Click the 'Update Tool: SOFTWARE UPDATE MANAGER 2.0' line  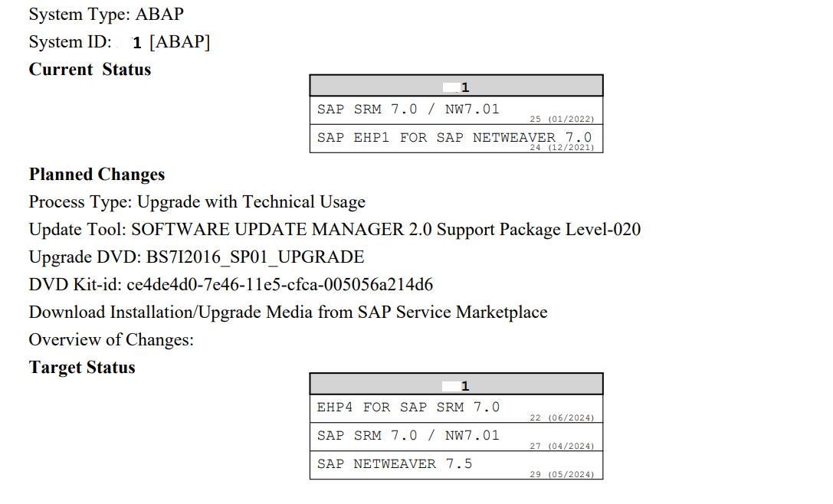tap(335, 230)
